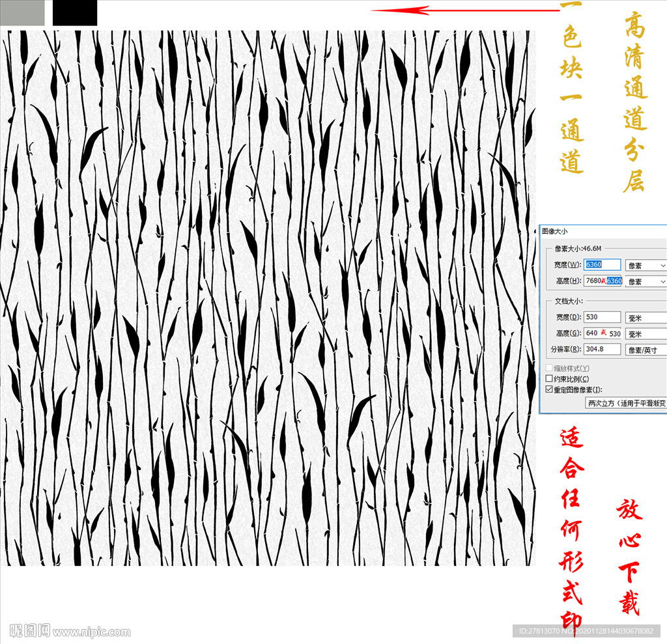Enable the 约束比例(C) checkbox
The width and height of the screenshot is (667, 644).
[x=549, y=378]
